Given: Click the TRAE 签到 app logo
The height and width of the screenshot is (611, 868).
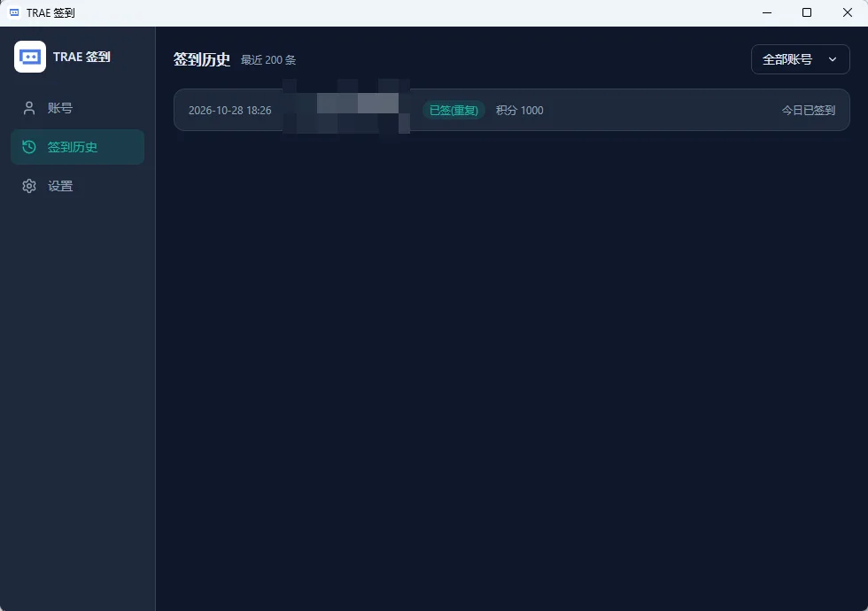Looking at the screenshot, I should click(30, 57).
